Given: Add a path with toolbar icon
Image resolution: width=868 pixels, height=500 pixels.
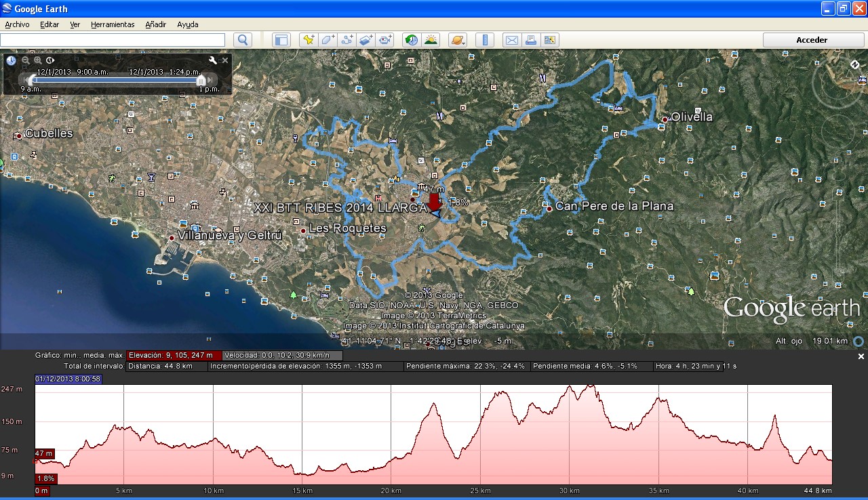Looking at the screenshot, I should (x=347, y=40).
